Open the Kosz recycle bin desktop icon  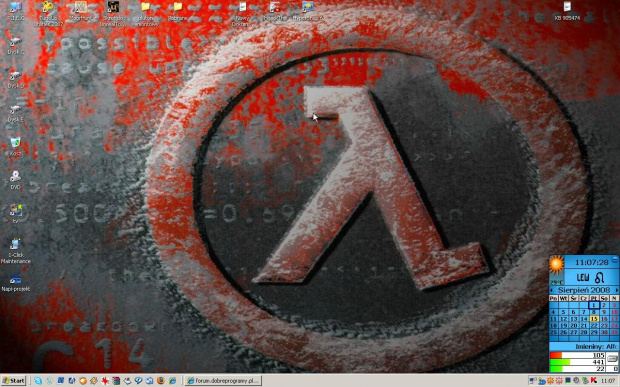pos(15,146)
